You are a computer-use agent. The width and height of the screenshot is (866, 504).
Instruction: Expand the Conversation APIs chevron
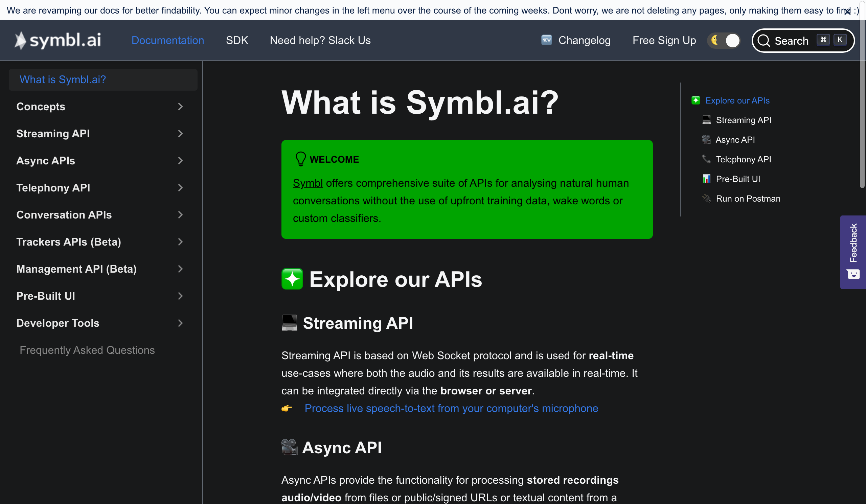click(x=180, y=215)
